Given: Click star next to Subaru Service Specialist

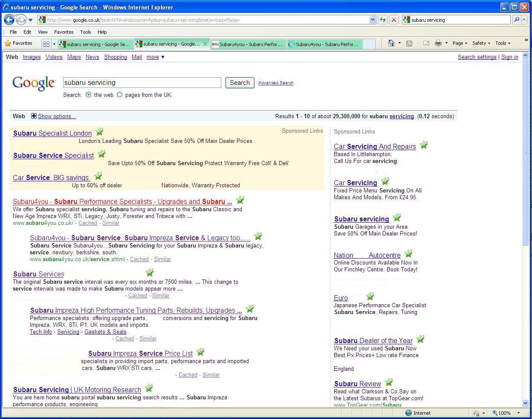Looking at the screenshot, I should [x=101, y=154].
